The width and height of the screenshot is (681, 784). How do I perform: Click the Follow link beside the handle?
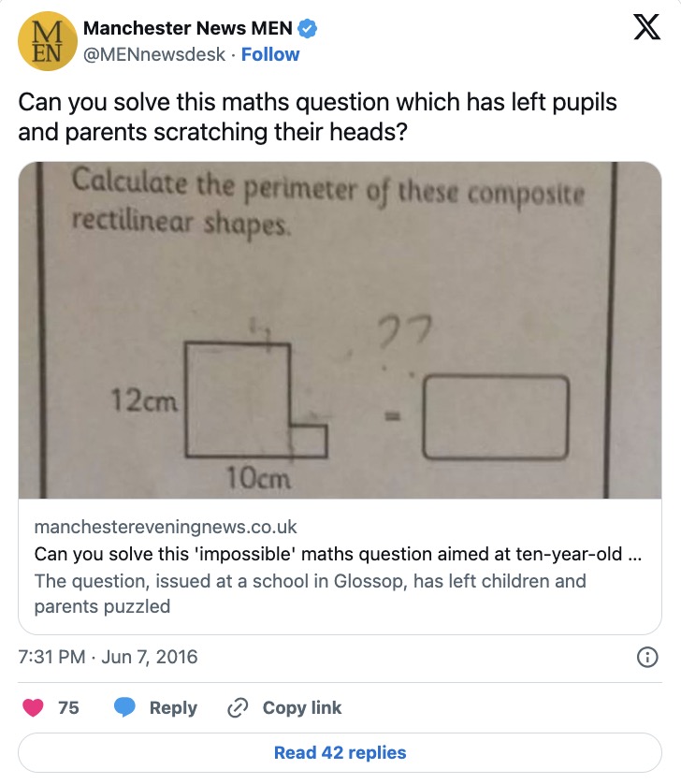[x=270, y=54]
